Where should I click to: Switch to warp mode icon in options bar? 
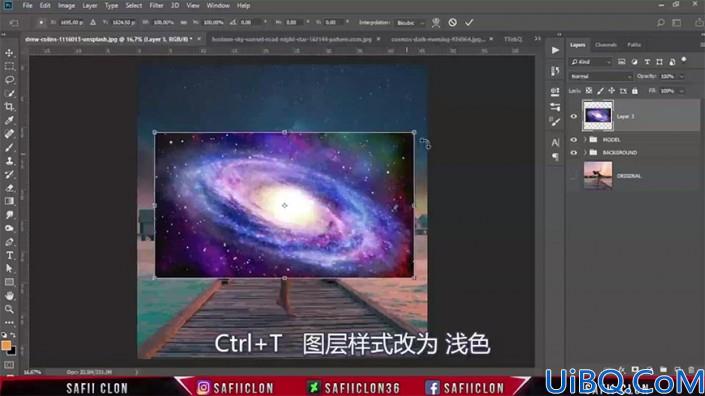(x=436, y=22)
